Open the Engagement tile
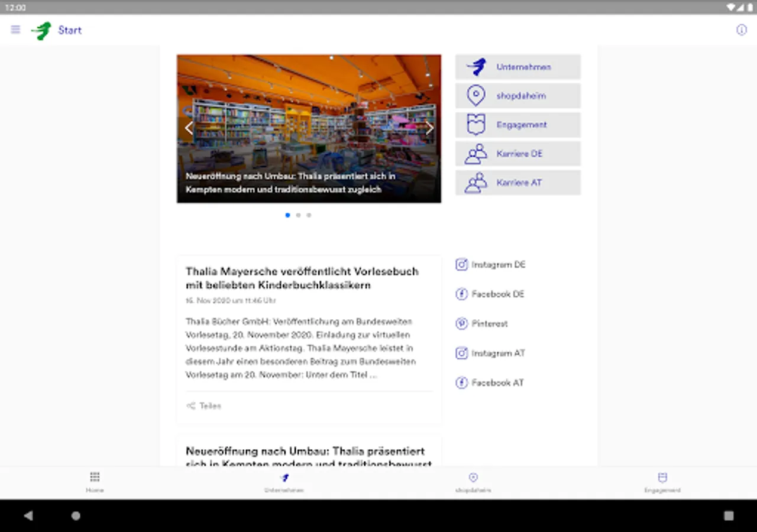757x532 pixels. [x=518, y=125]
